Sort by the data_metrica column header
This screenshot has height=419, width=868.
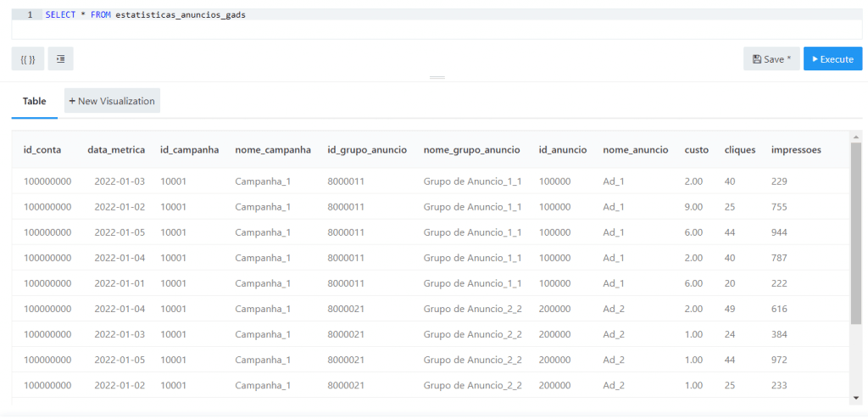pos(116,150)
